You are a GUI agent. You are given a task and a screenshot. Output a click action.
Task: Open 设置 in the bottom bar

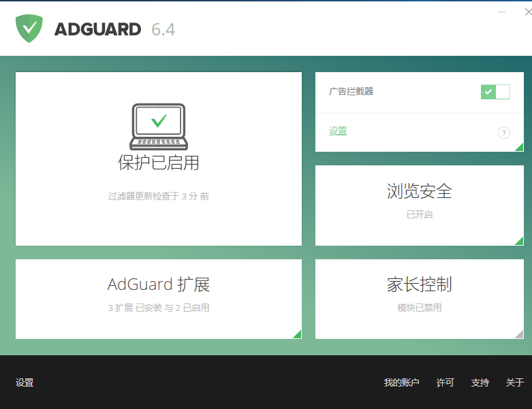pyautogui.click(x=25, y=382)
